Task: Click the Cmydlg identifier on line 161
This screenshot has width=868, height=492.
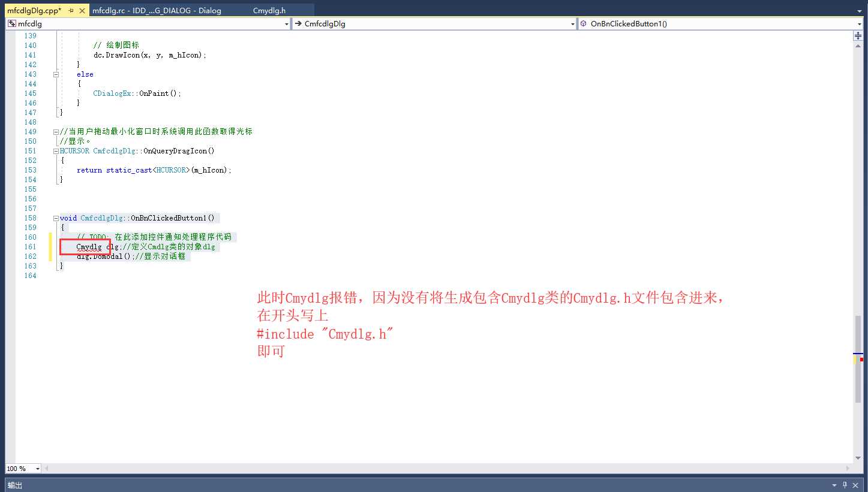Action: [89, 247]
